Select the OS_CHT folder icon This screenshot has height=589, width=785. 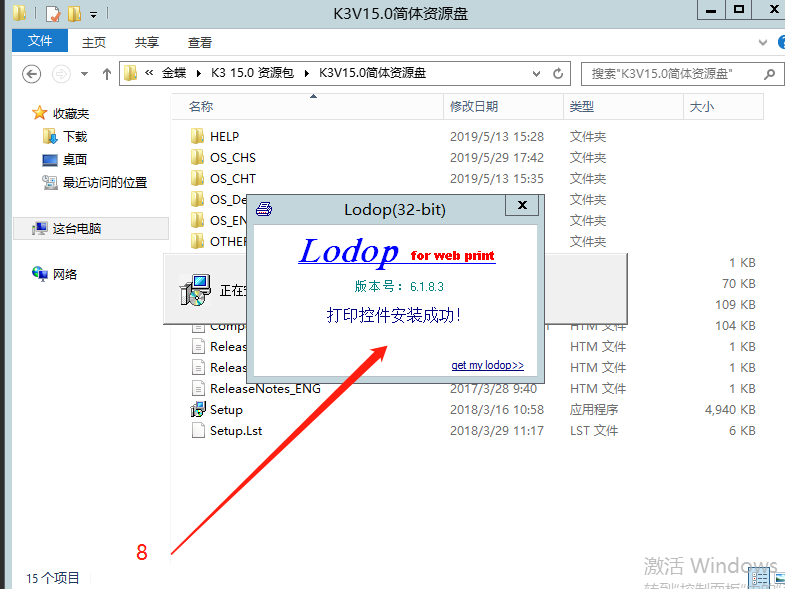coord(198,178)
